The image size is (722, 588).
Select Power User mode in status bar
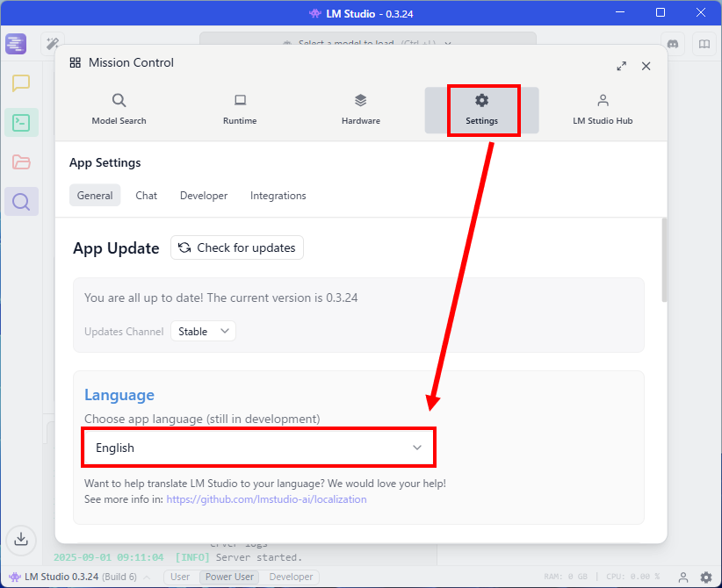(x=229, y=577)
